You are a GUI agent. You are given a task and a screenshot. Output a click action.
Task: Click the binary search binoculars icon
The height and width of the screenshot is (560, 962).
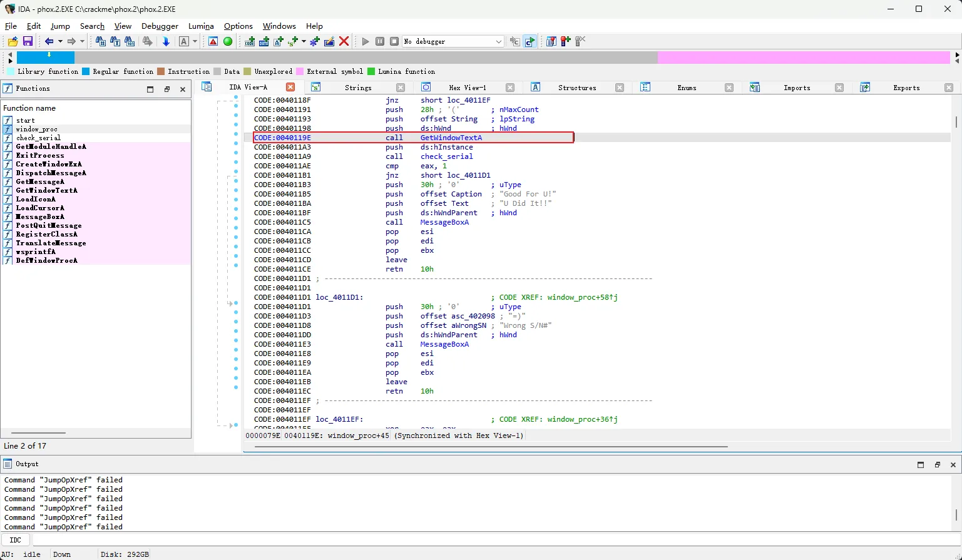[130, 41]
